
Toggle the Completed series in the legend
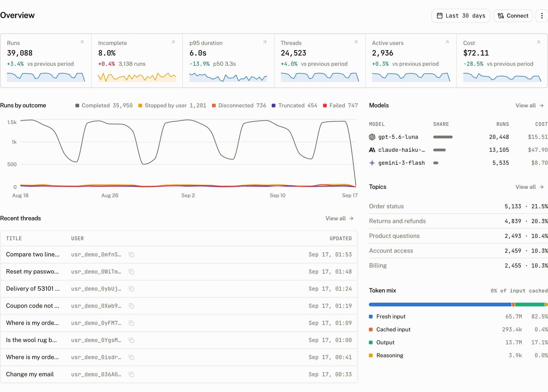(x=104, y=106)
